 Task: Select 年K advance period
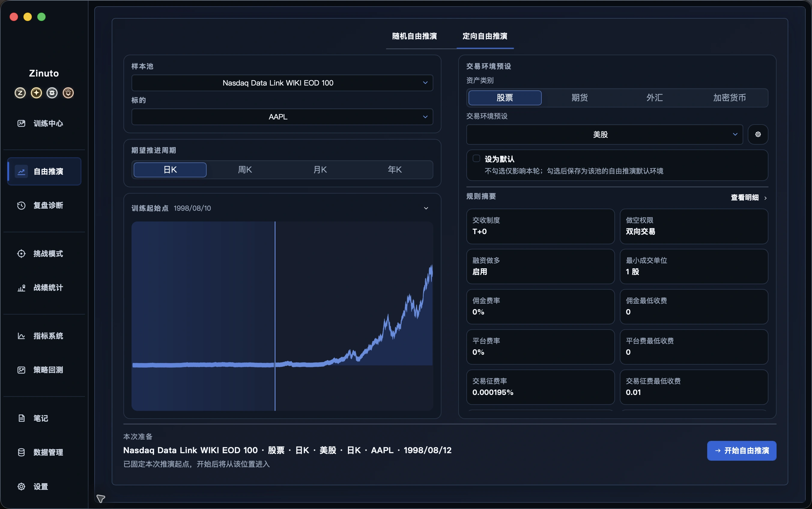[395, 170]
